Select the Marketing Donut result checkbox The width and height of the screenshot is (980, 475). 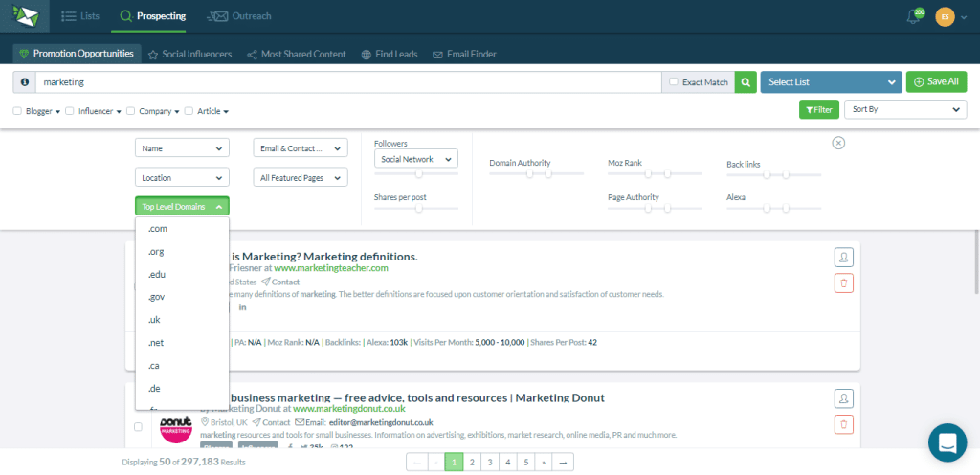[138, 427]
